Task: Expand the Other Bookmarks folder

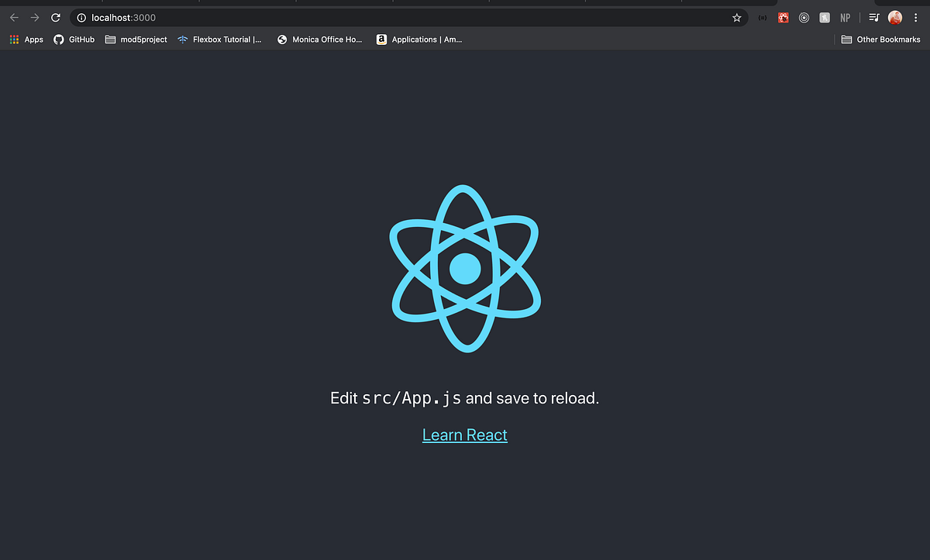Action: click(880, 39)
